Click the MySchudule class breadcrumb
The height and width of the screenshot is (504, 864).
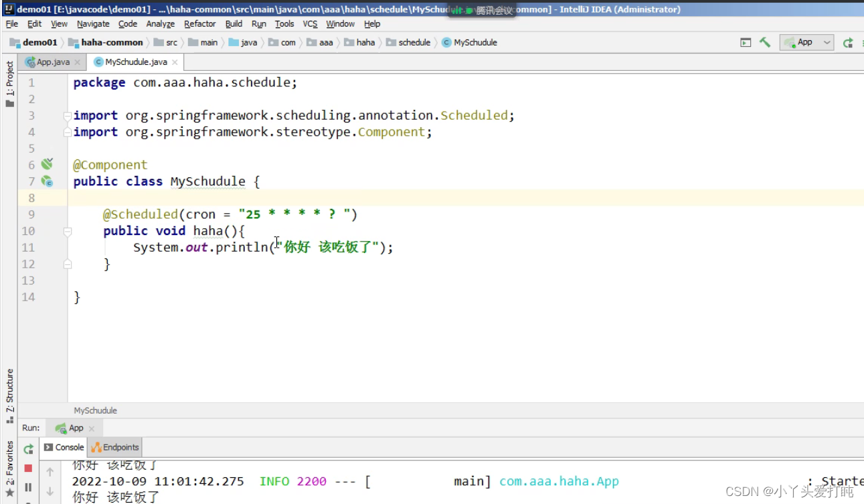click(469, 42)
